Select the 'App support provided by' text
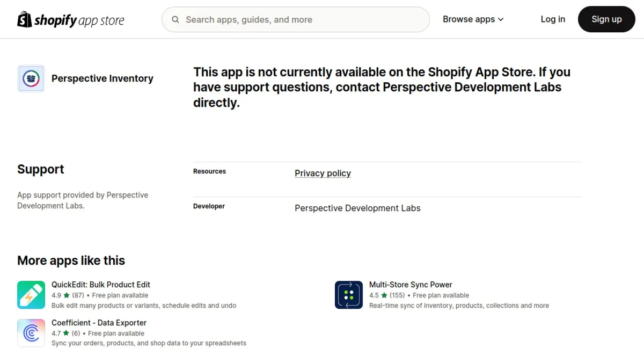Screen dimensions: 644x349 (61, 195)
